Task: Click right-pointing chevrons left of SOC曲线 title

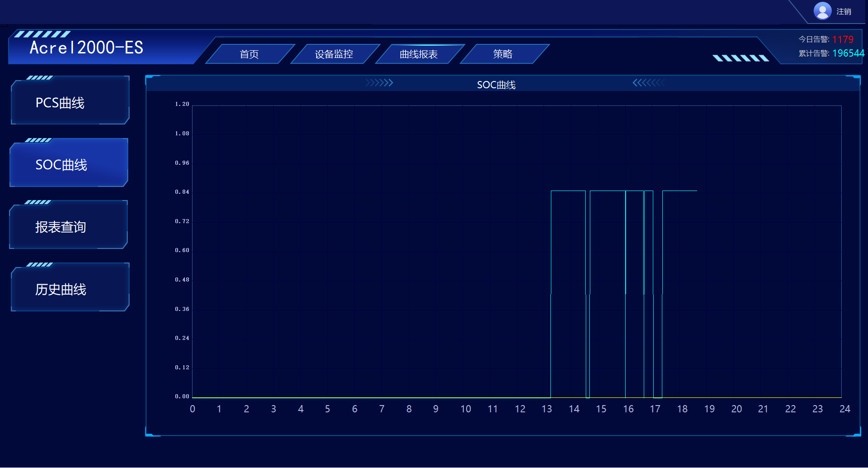Action: pyautogui.click(x=379, y=83)
